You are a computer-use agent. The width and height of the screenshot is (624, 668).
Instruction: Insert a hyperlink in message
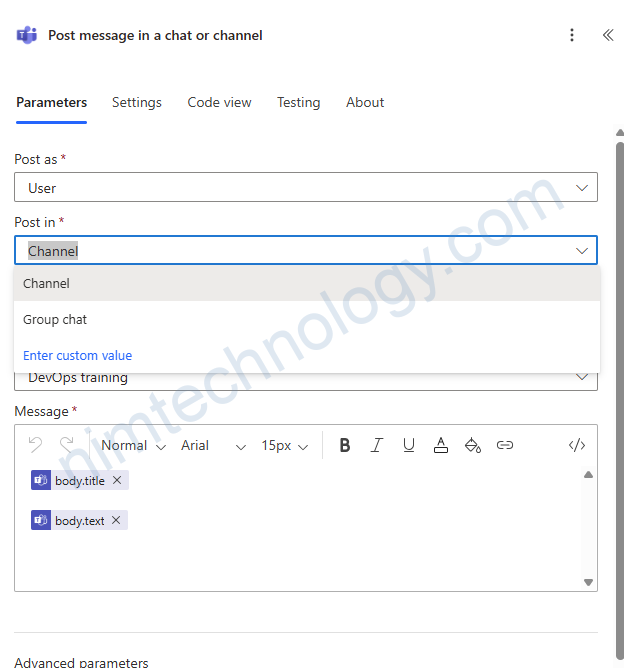(x=505, y=446)
